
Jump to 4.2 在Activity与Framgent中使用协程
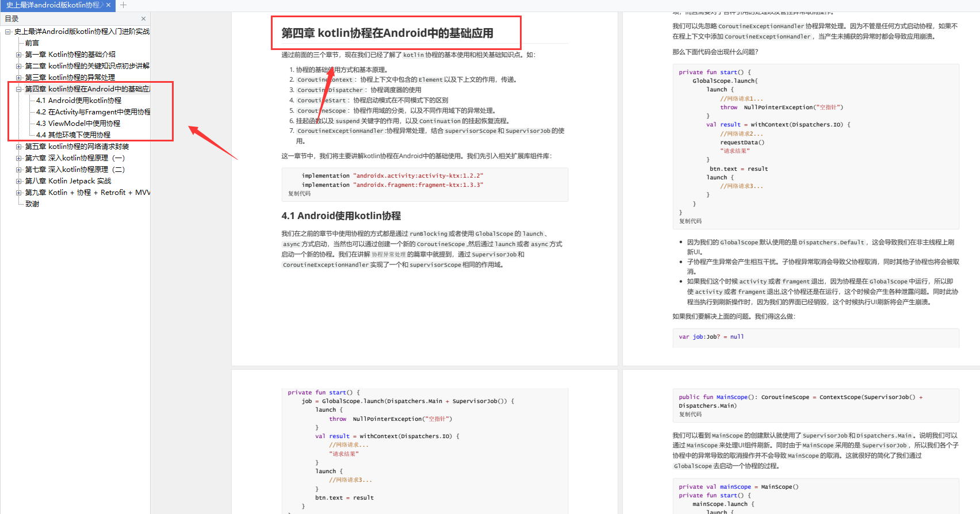coord(93,112)
